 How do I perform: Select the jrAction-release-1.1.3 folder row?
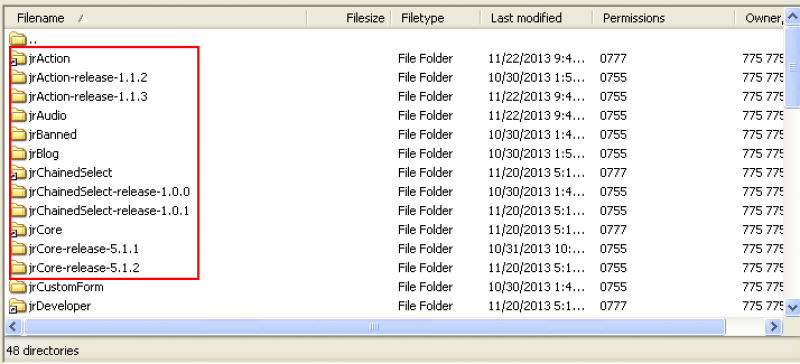click(396, 96)
